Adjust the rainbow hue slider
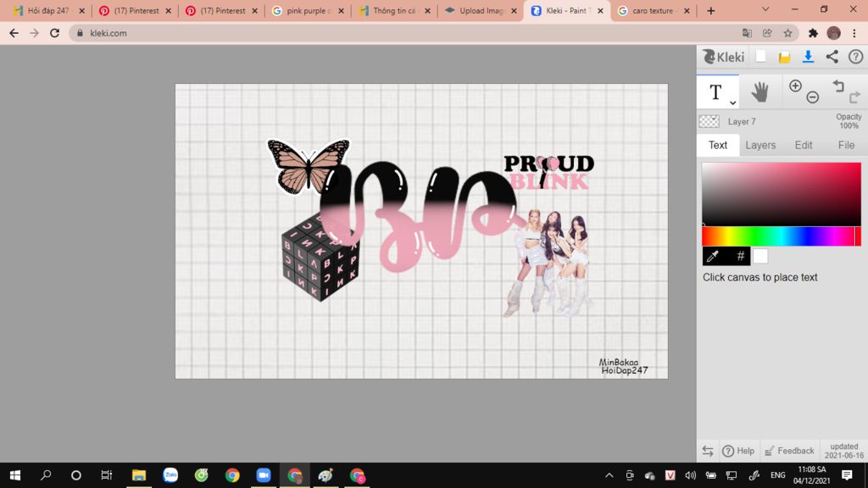The height and width of the screenshot is (488, 868). coord(781,236)
